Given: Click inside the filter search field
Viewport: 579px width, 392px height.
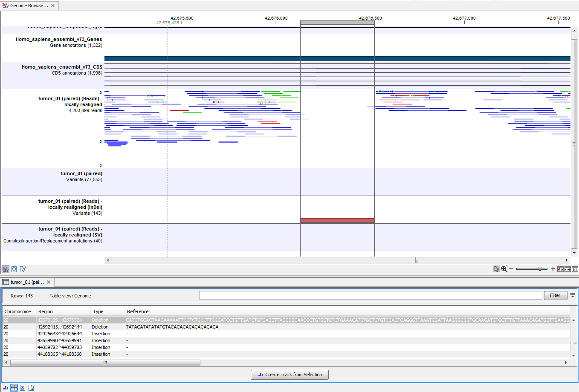Looking at the screenshot, I should tap(370, 295).
